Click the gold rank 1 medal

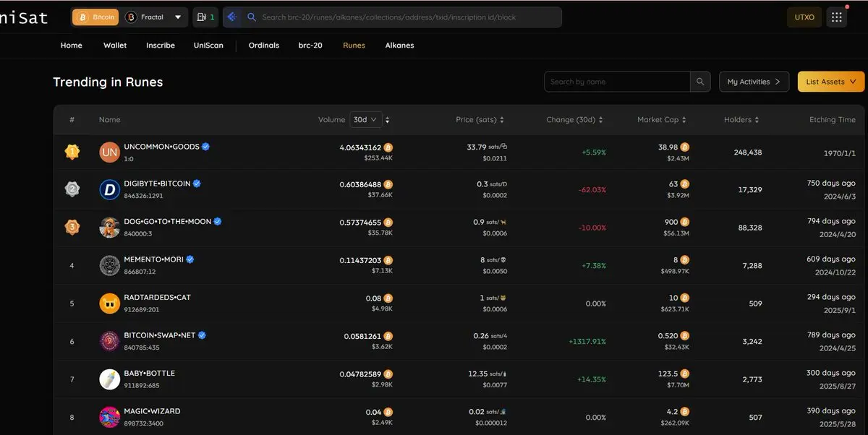point(72,152)
